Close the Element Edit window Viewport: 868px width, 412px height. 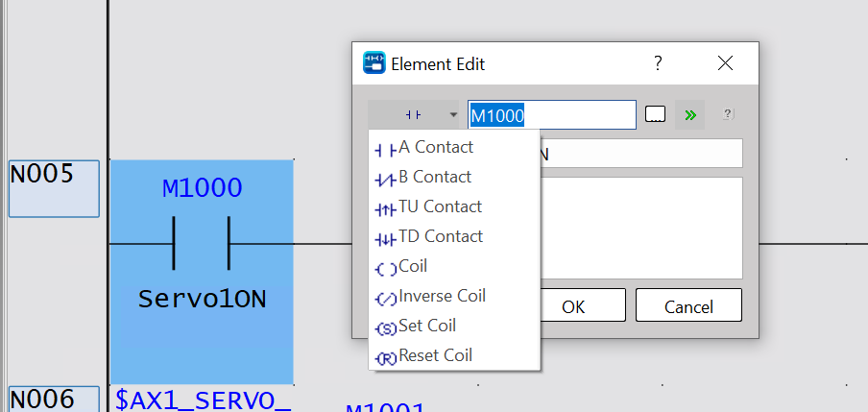point(725,64)
